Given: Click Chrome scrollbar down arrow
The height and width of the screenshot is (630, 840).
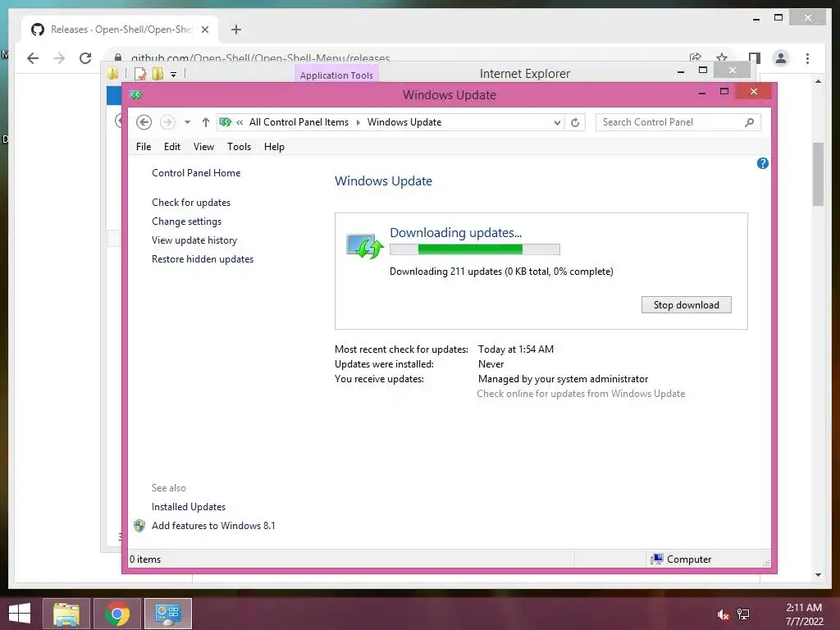Looking at the screenshot, I should (818, 575).
